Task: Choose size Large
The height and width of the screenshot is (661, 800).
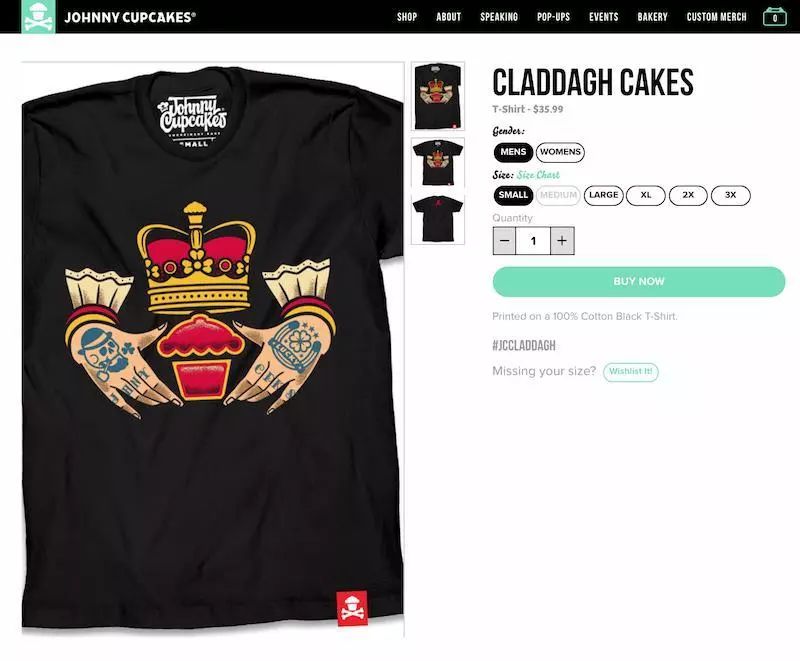Action: coord(604,195)
